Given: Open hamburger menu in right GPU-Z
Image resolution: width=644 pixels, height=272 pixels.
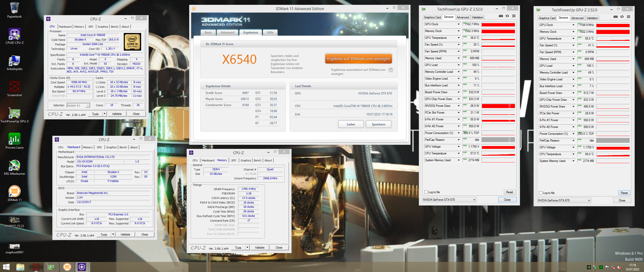Looking at the screenshot, I should [628, 17].
